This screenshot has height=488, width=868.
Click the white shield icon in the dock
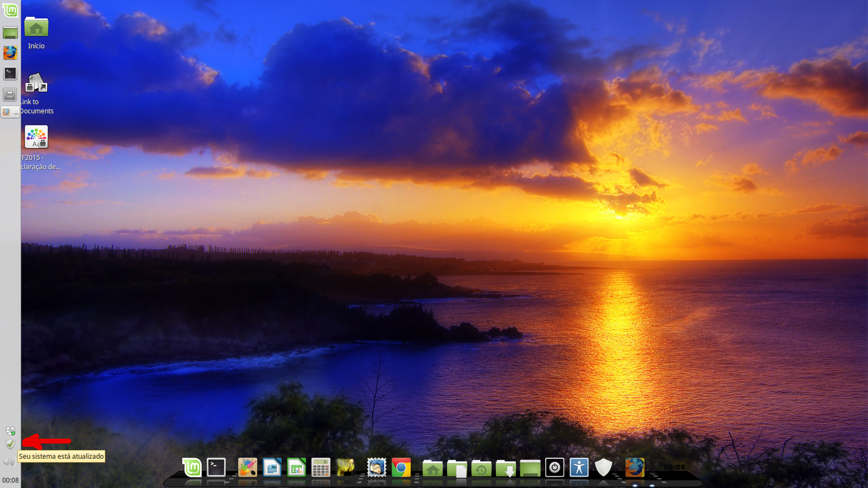(603, 467)
